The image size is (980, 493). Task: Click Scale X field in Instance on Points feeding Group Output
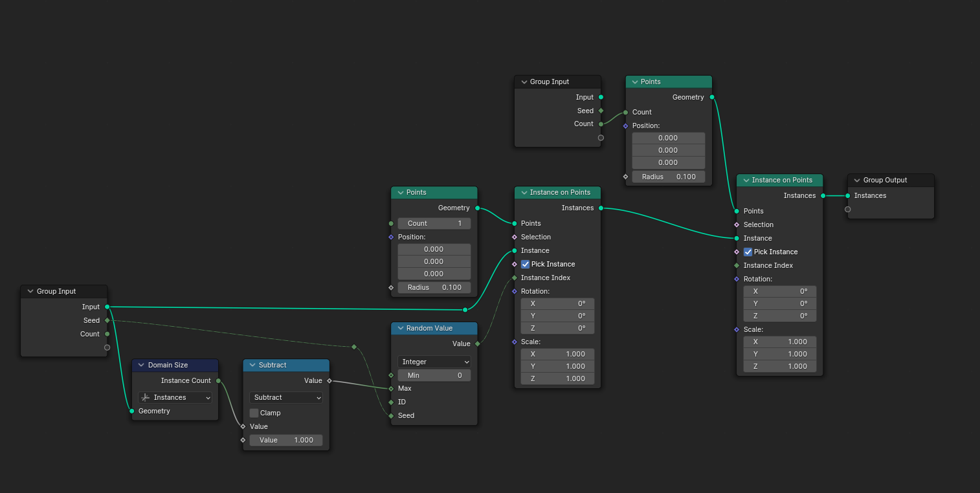coord(780,342)
